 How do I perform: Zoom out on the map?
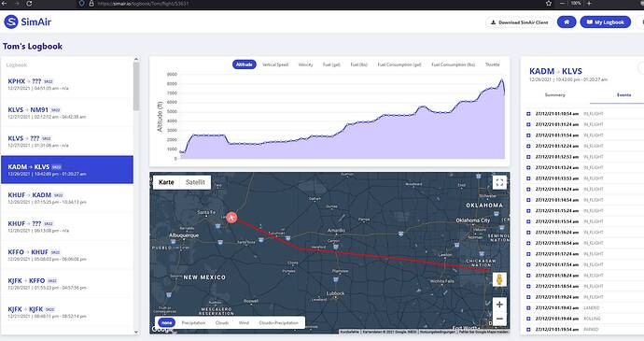pos(499,319)
